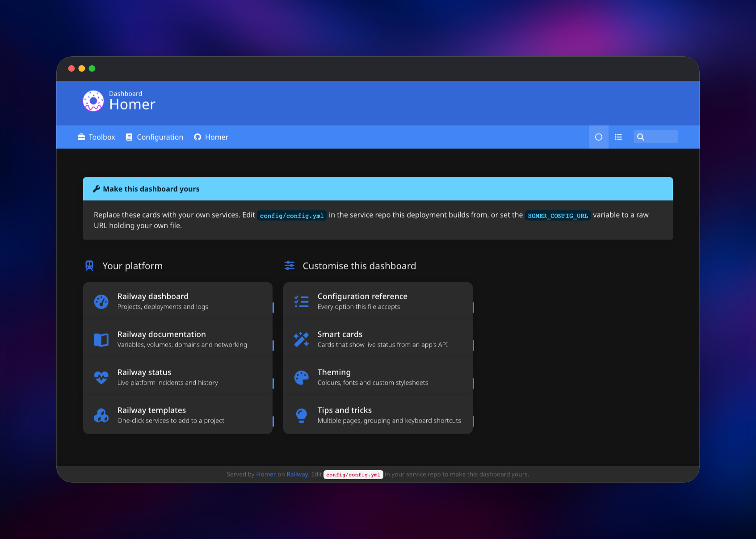756x539 pixels.
Task: Toggle the theme mode circle icon
Action: (599, 137)
